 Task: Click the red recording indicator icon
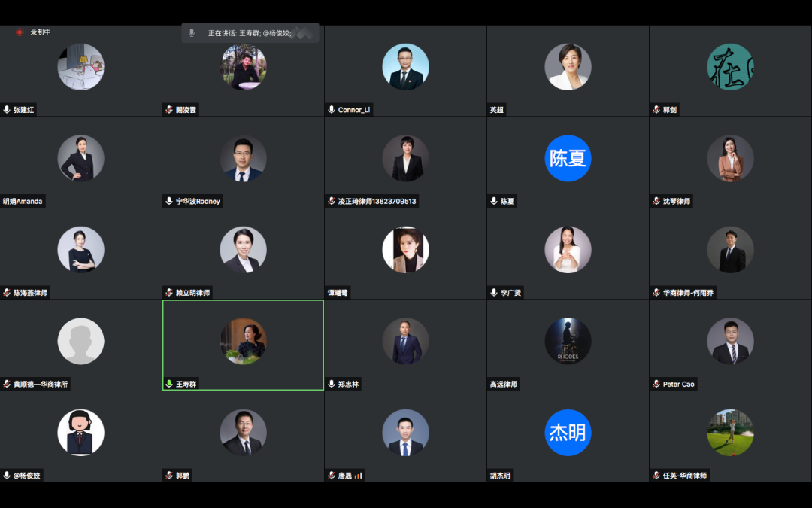pyautogui.click(x=20, y=32)
